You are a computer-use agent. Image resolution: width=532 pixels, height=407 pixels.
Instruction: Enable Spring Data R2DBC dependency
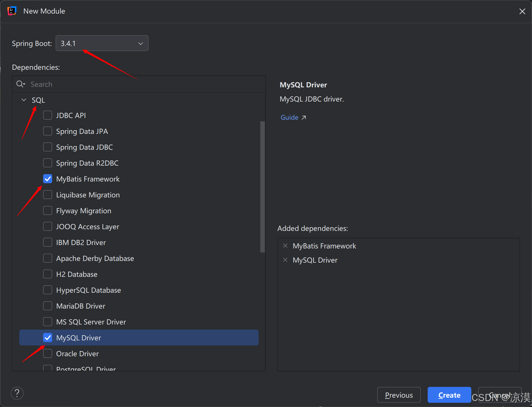tap(48, 163)
